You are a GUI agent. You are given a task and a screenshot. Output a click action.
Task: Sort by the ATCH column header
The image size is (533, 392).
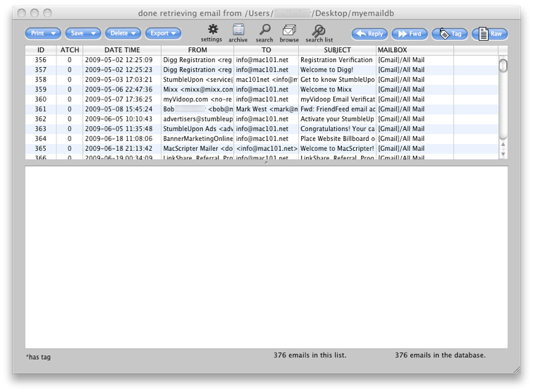tap(70, 50)
